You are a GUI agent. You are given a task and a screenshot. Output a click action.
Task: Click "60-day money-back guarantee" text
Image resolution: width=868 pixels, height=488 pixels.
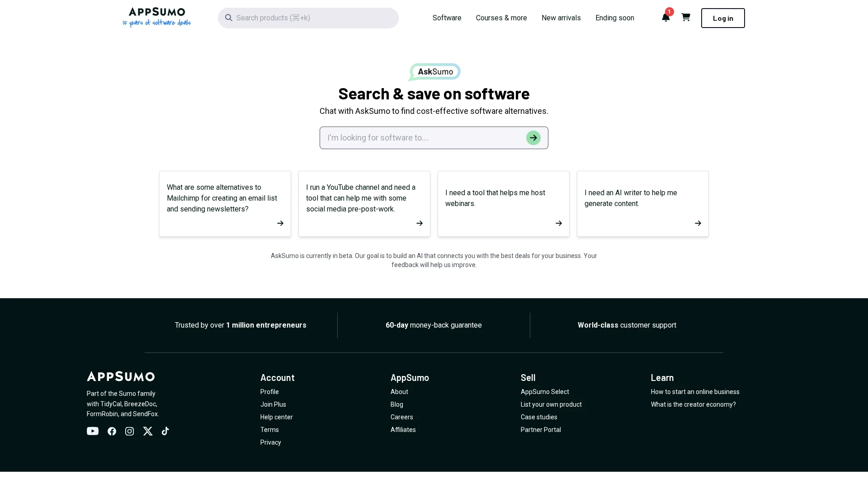[434, 325]
